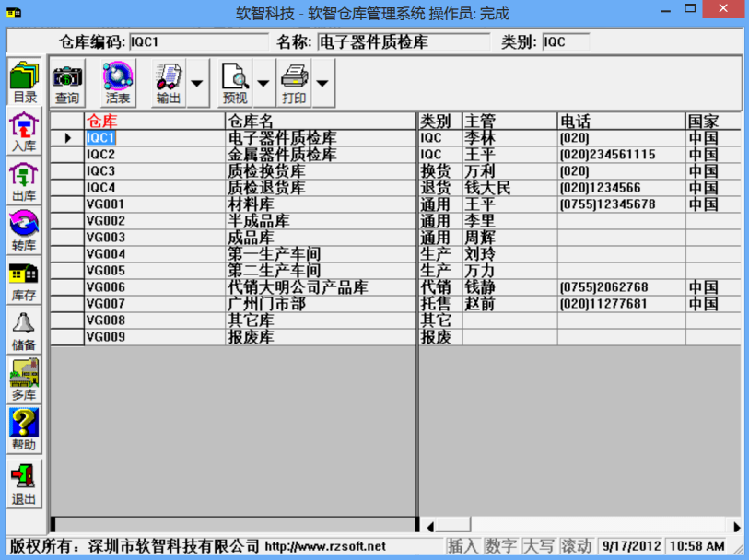The width and height of the screenshot is (749, 560).
Task: Select the IQC2 warehouse code cell
Action: 154,155
